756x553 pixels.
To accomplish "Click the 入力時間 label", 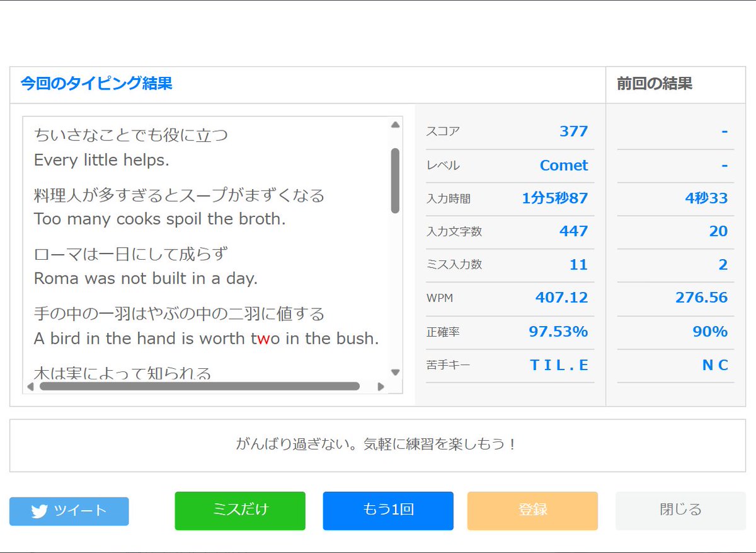I will (x=449, y=199).
